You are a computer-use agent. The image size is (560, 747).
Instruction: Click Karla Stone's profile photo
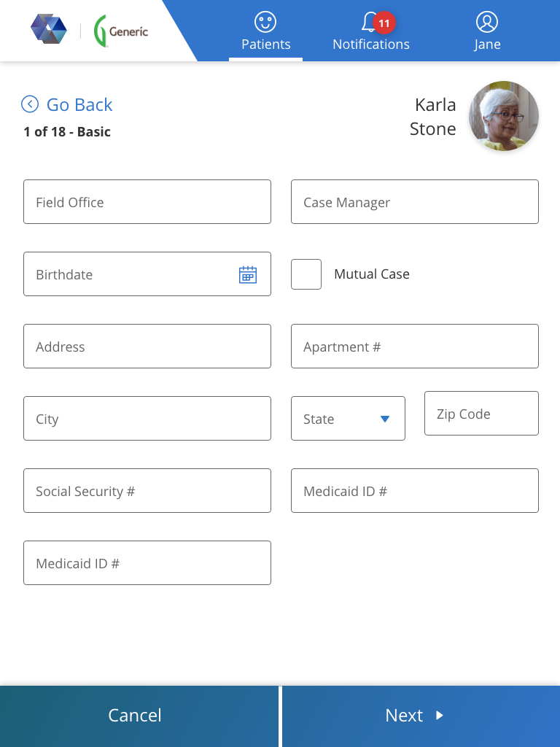[x=504, y=116]
